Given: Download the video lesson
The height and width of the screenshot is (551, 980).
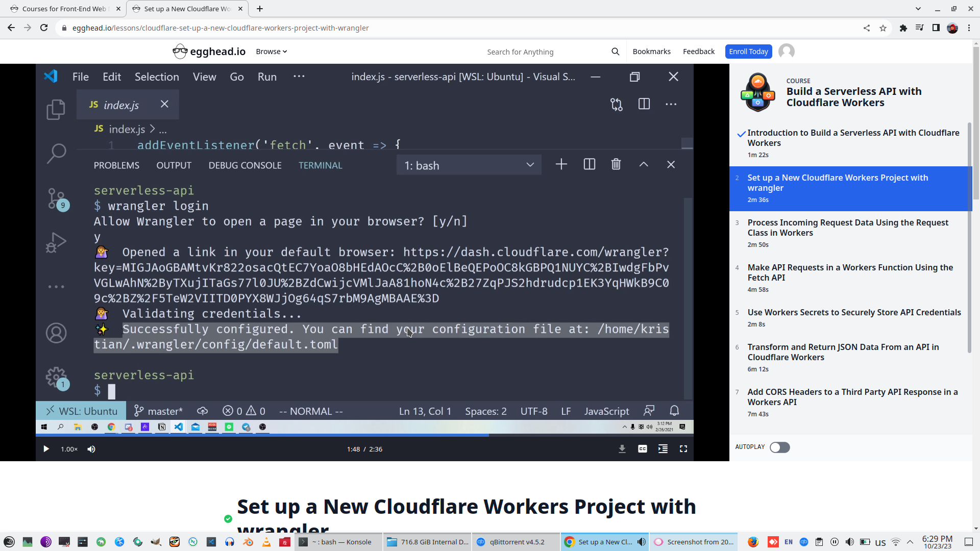Looking at the screenshot, I should click(x=622, y=449).
